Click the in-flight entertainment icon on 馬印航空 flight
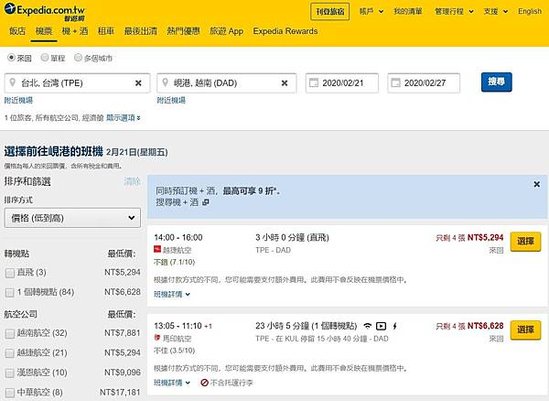The width and height of the screenshot is (549, 401). (x=381, y=326)
